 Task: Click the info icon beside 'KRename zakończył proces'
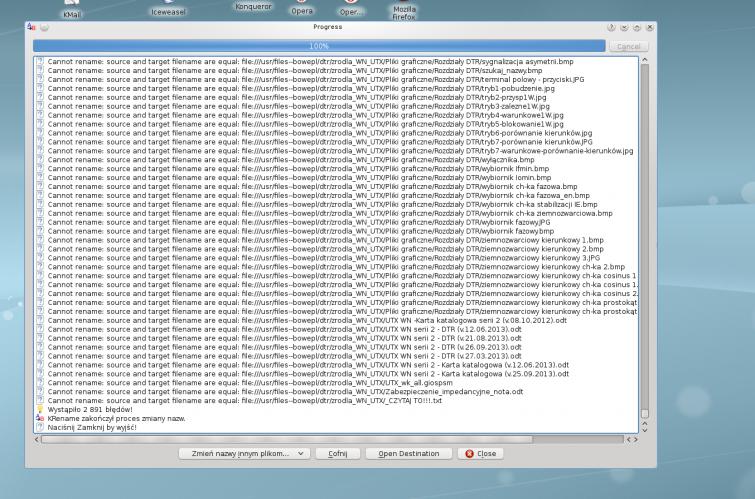tap(40, 418)
